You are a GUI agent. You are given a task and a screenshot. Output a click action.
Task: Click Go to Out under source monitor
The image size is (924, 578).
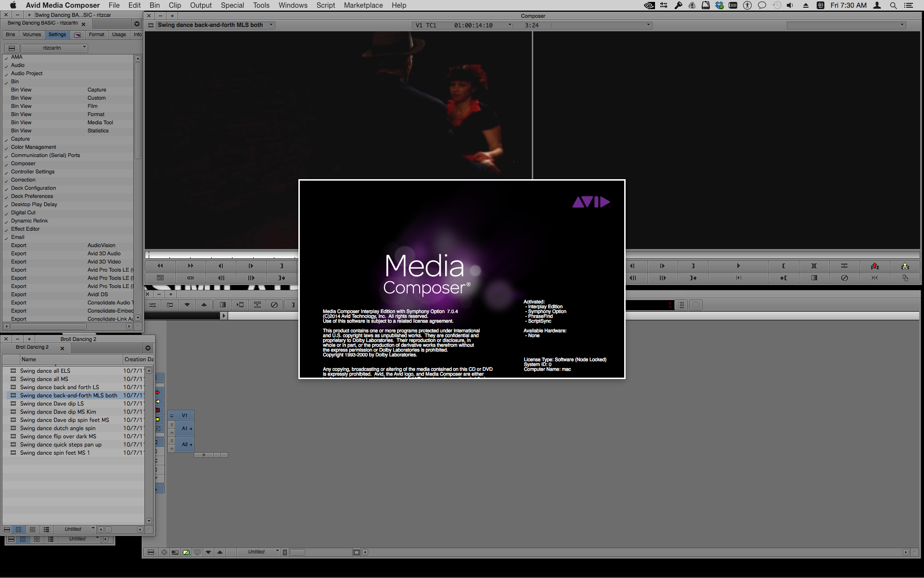(x=281, y=278)
